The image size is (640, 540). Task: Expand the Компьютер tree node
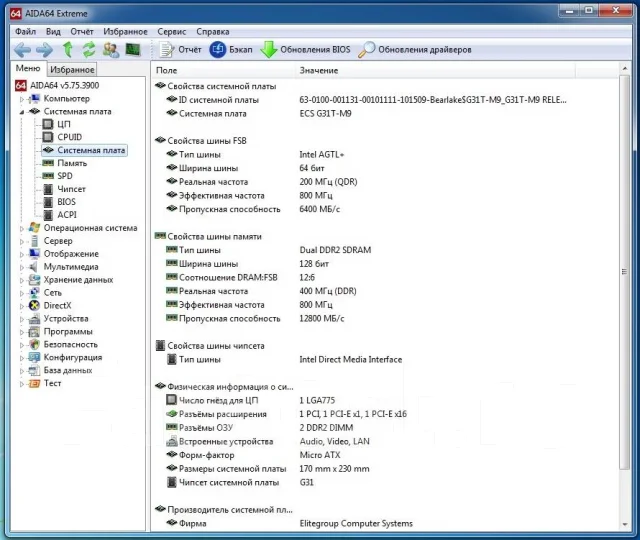point(22,98)
